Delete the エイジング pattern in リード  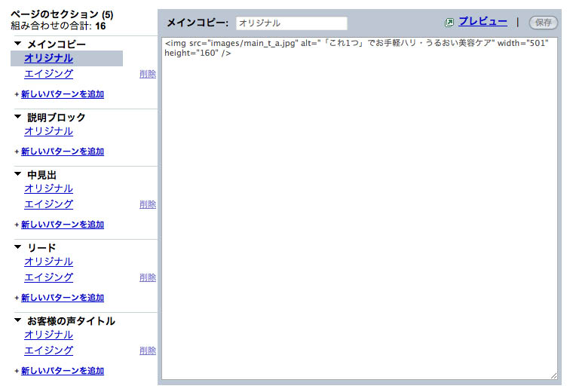148,277
